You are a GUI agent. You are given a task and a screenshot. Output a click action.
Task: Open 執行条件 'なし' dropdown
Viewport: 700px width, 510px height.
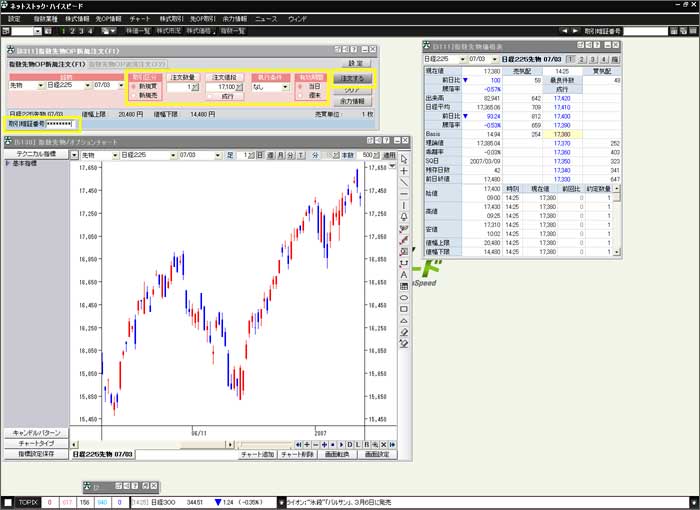(x=285, y=87)
